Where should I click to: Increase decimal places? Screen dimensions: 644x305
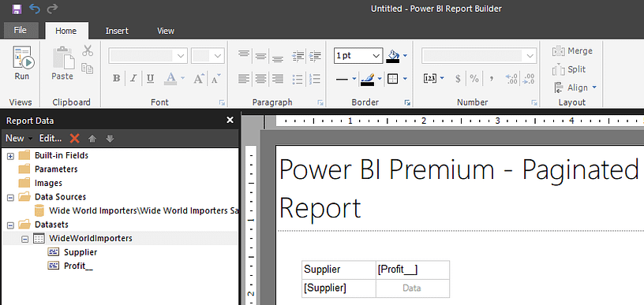(511, 78)
